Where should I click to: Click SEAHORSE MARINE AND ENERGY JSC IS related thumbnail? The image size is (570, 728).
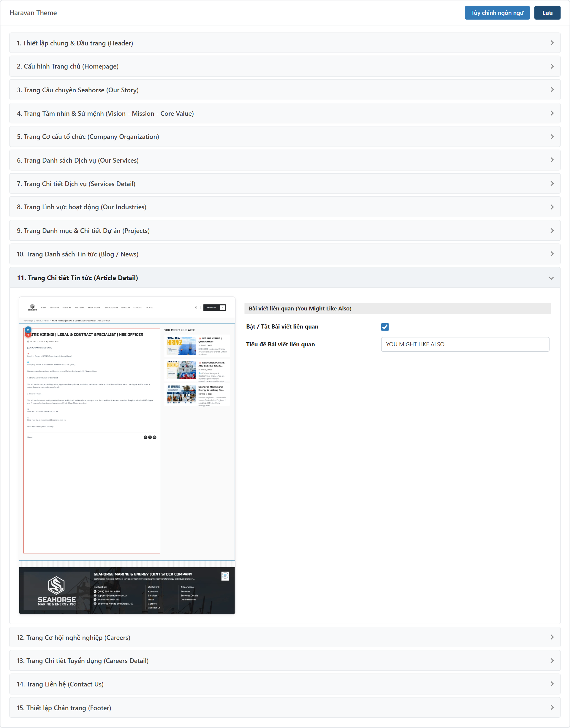pyautogui.click(x=182, y=370)
